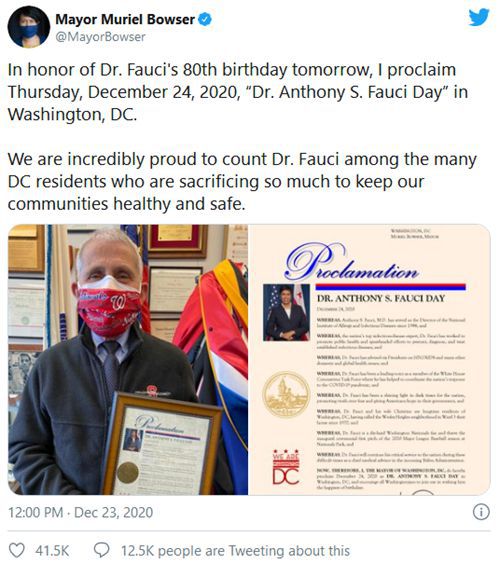Viewport: 500px width, 564px height.
Task: Like the tweet with the heart icon
Action: coord(17,550)
